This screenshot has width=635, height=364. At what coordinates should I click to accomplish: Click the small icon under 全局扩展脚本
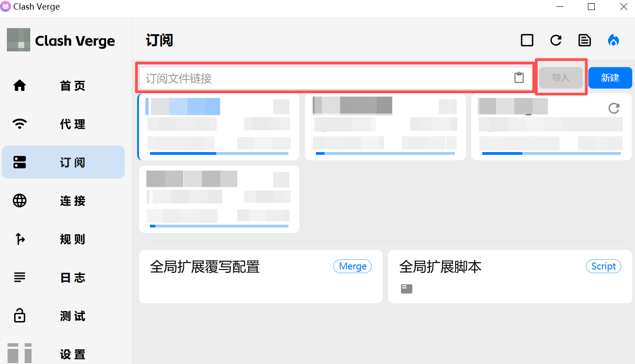[406, 289]
